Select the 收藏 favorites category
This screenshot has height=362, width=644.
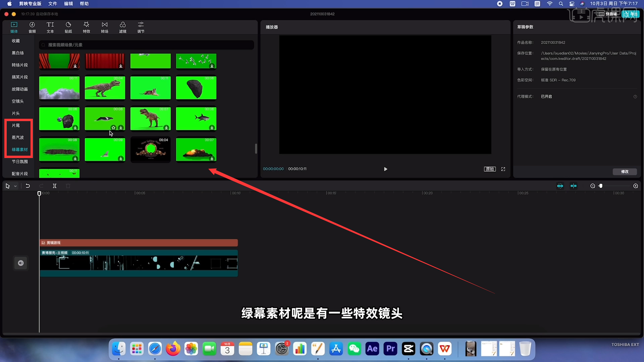click(16, 41)
